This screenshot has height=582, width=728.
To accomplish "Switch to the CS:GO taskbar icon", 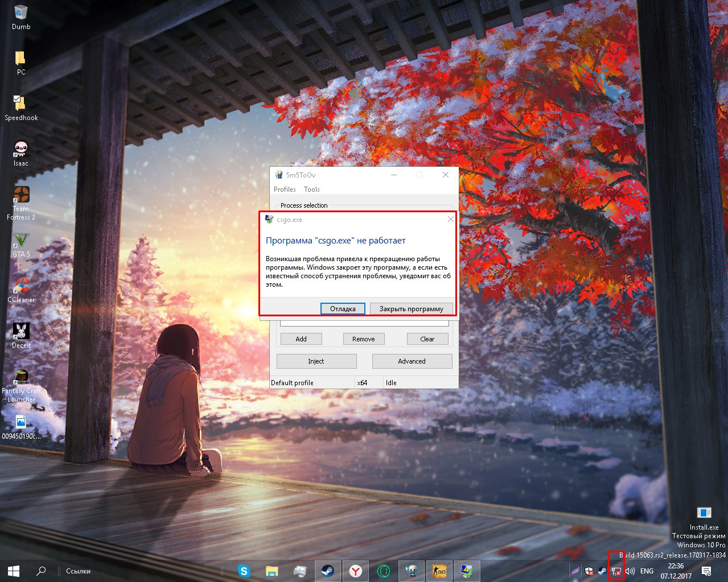I will (x=439, y=571).
